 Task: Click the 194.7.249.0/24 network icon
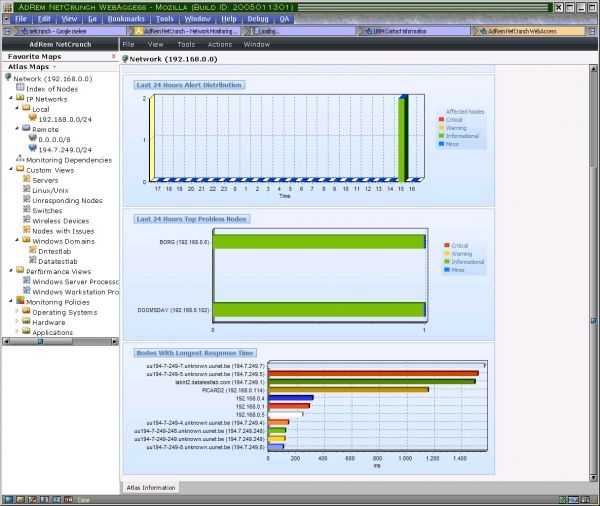coord(33,149)
